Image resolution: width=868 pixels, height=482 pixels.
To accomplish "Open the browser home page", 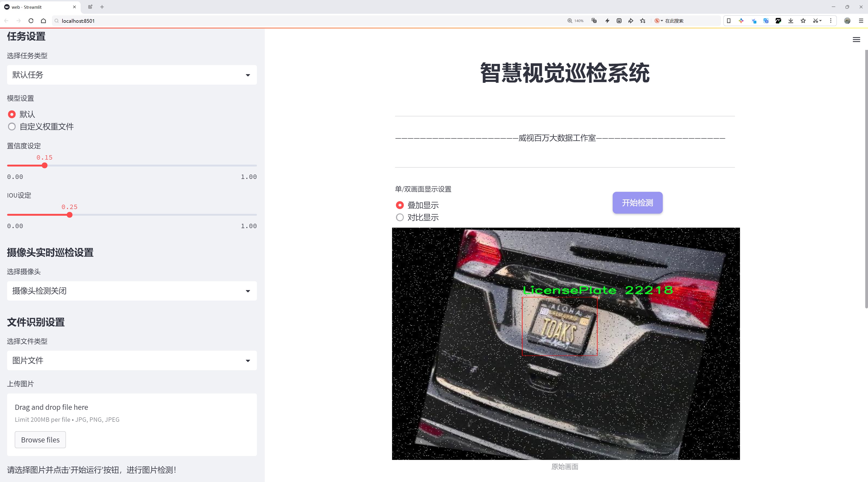I will click(x=43, y=20).
